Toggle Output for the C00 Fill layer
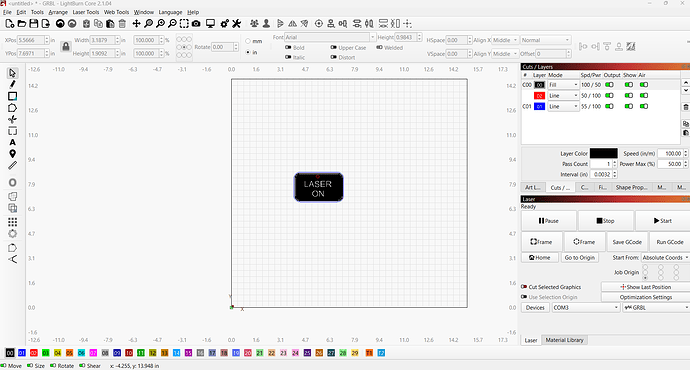Screen dimensions: 690x370 609,84
